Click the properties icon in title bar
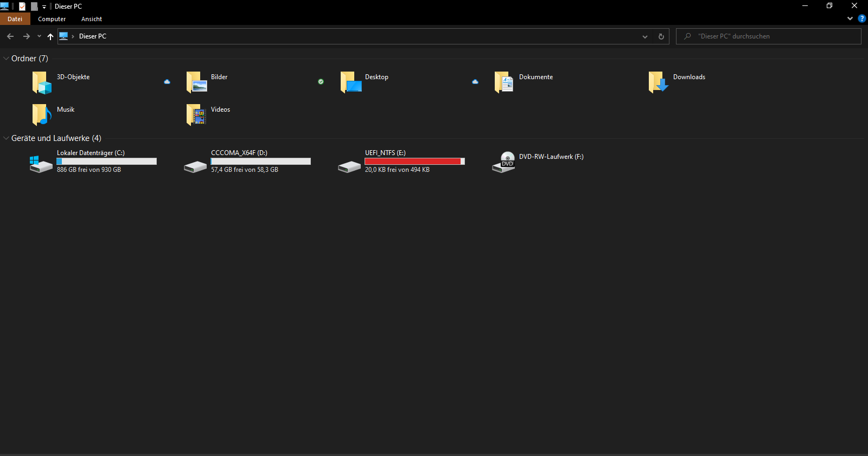The image size is (868, 456). coord(22,7)
